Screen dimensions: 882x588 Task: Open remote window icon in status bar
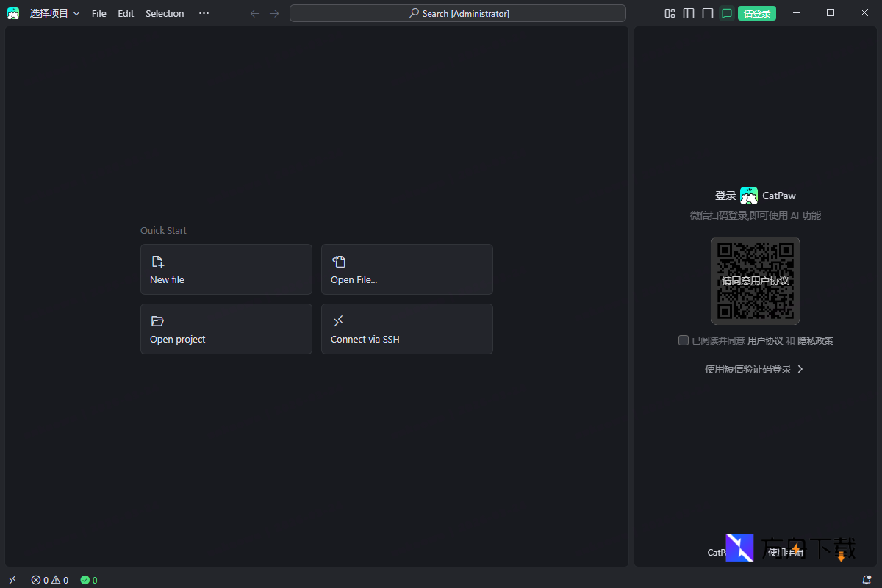point(12,580)
